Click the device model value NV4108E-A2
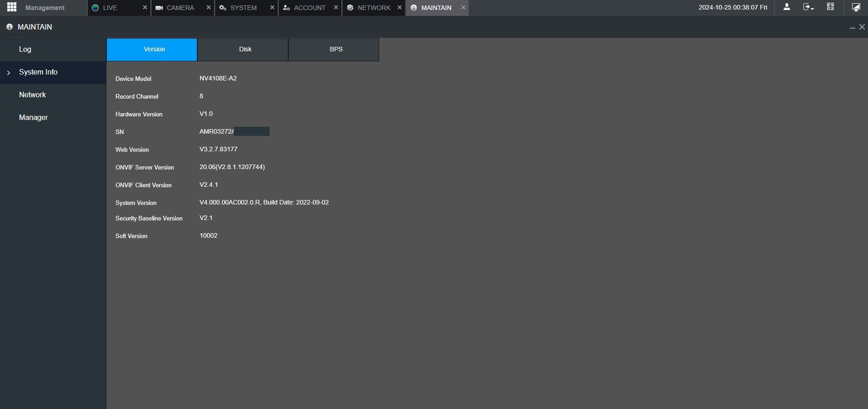The height and width of the screenshot is (409, 868). pyautogui.click(x=218, y=78)
